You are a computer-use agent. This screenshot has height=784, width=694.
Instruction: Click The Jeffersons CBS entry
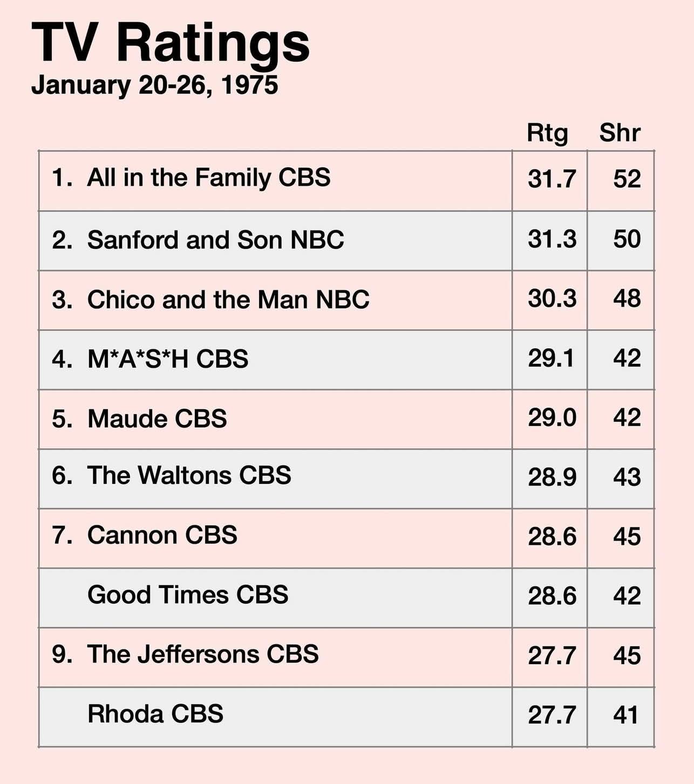[x=203, y=654]
